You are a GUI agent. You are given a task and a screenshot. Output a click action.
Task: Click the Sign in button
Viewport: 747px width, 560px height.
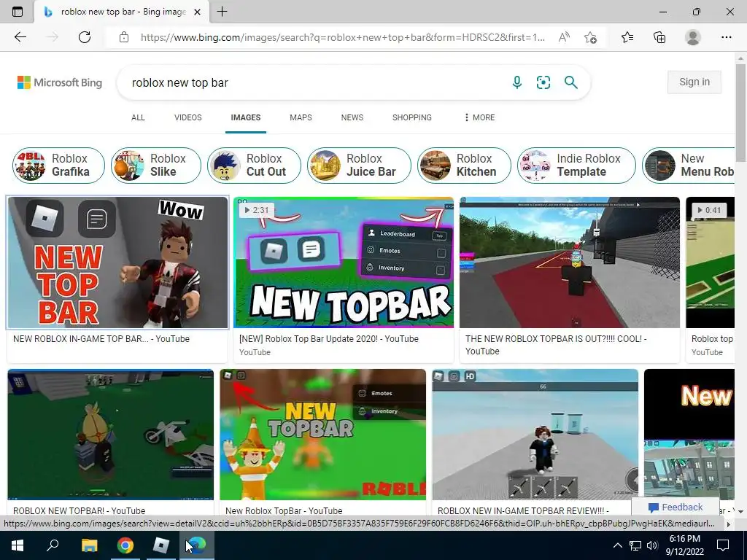694,82
